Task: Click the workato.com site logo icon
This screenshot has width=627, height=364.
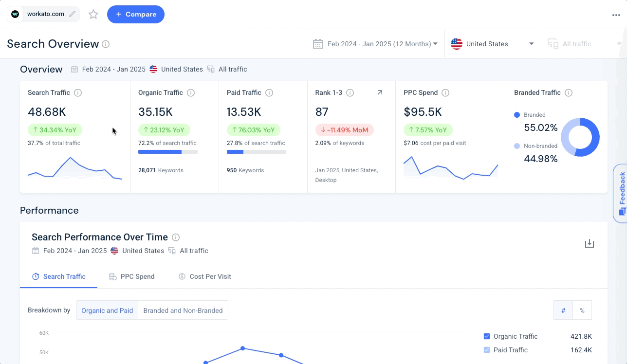Action: [x=15, y=14]
